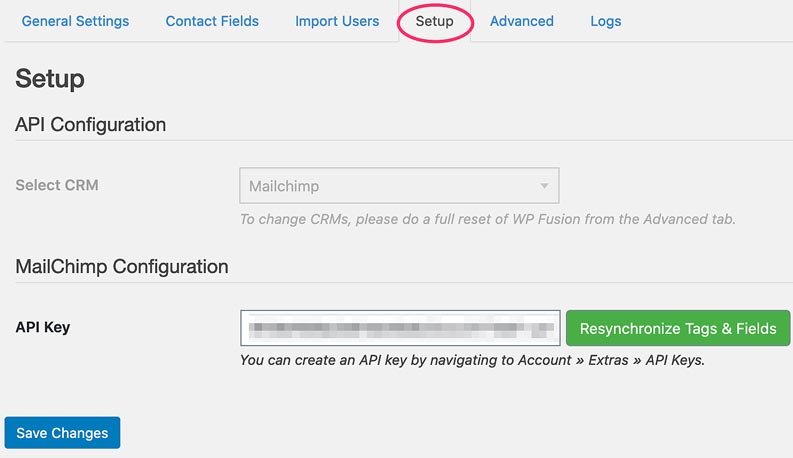Click the CRM dropdown arrow

click(544, 186)
